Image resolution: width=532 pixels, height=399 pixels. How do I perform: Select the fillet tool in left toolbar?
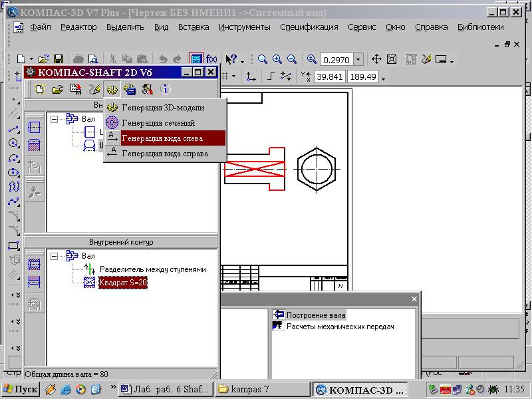click(13, 231)
